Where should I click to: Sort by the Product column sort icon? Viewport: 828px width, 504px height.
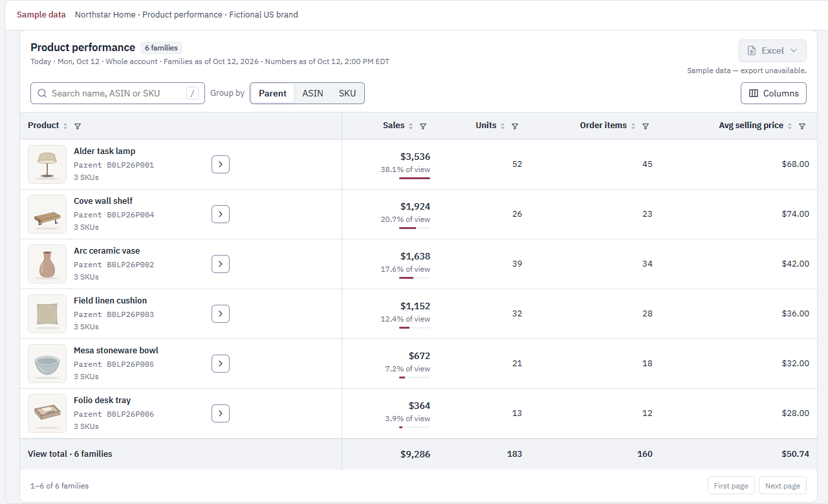tap(65, 126)
